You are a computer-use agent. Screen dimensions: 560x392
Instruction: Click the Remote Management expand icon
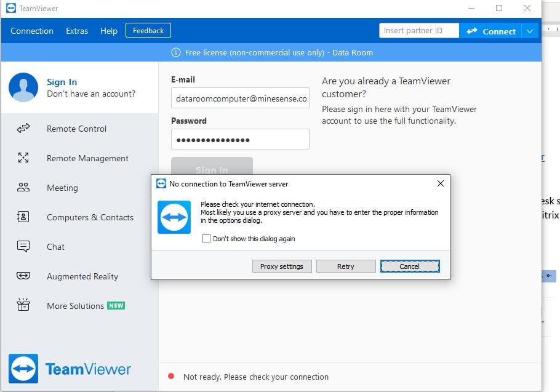[x=23, y=158]
